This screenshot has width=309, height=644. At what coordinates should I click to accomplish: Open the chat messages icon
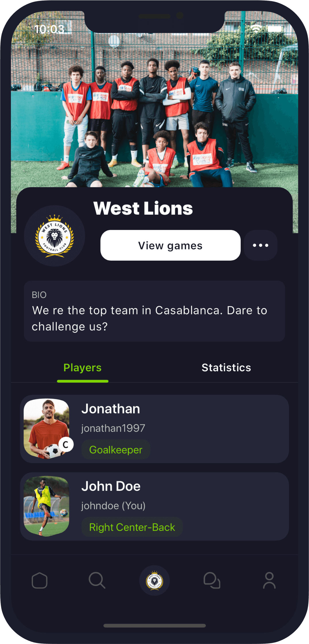coord(212,580)
